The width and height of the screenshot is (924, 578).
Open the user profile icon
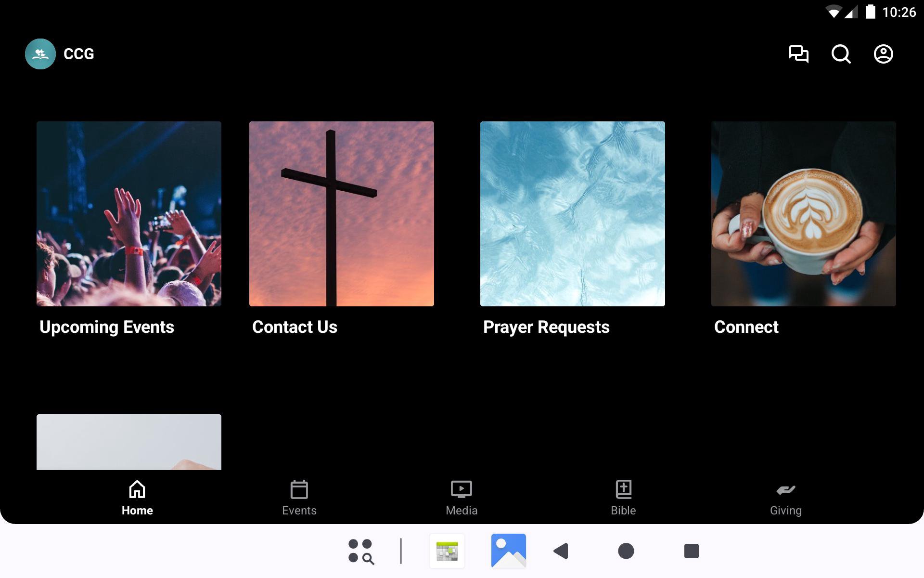tap(883, 54)
